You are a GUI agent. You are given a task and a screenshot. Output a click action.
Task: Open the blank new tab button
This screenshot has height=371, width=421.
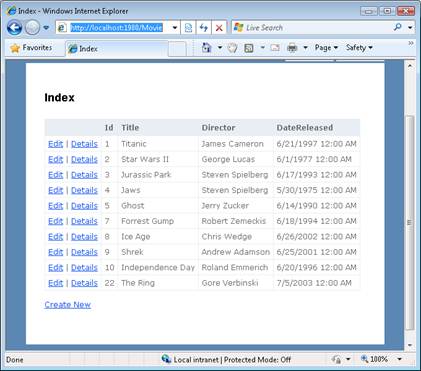tap(177, 49)
